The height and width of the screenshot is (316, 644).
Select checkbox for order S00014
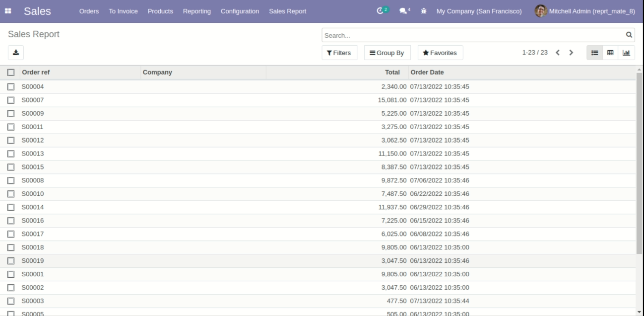point(11,207)
